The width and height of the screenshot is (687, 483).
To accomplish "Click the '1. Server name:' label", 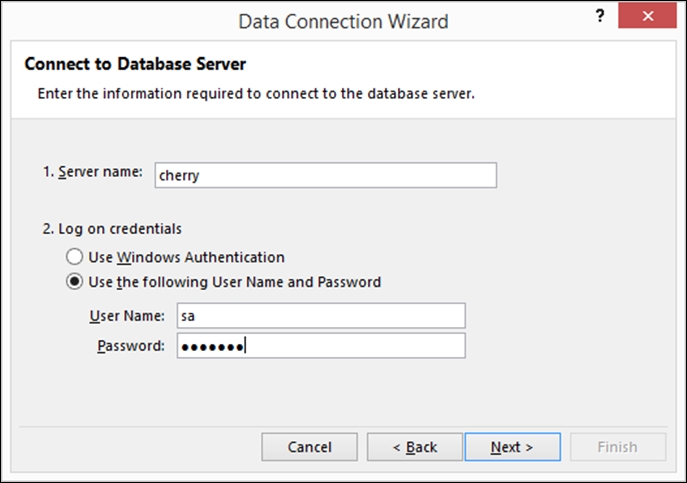I will (92, 172).
